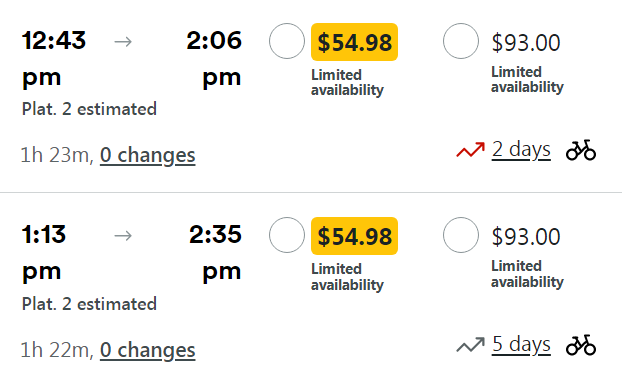Select $93.00 fare for 12:43 pm train
Viewport: 622px width, 385px height.
point(461,41)
